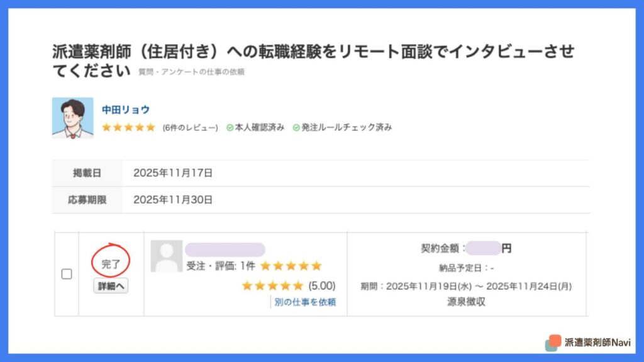Open the 別の仕事を依頼 link
This screenshot has height=362, width=644.
click(305, 302)
